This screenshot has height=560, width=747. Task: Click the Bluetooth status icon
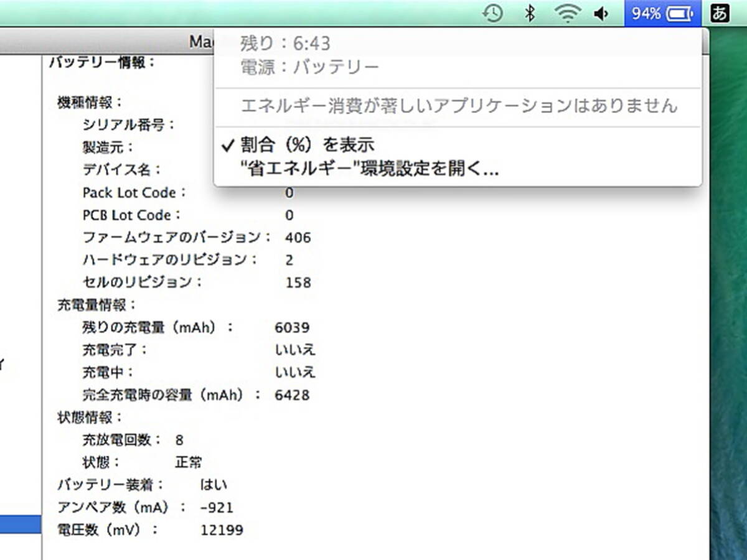530,12
